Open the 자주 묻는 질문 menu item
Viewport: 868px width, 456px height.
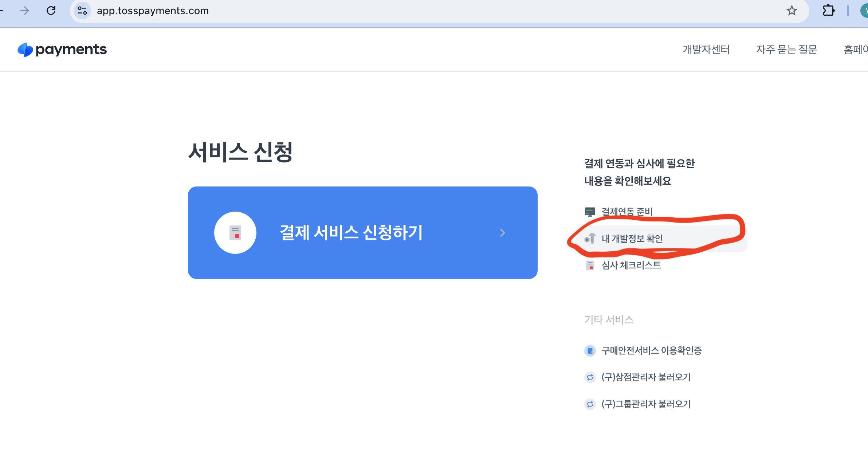click(x=786, y=50)
